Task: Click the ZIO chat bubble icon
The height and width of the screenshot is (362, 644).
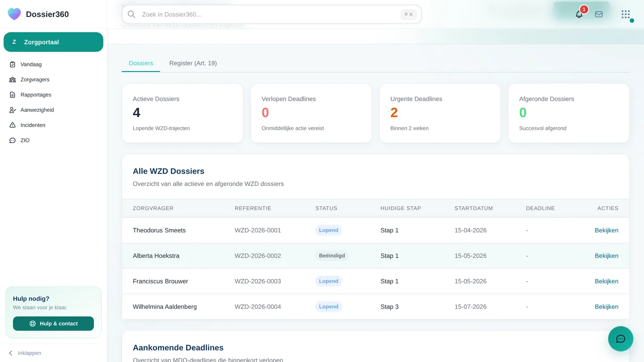Action: 13,140
